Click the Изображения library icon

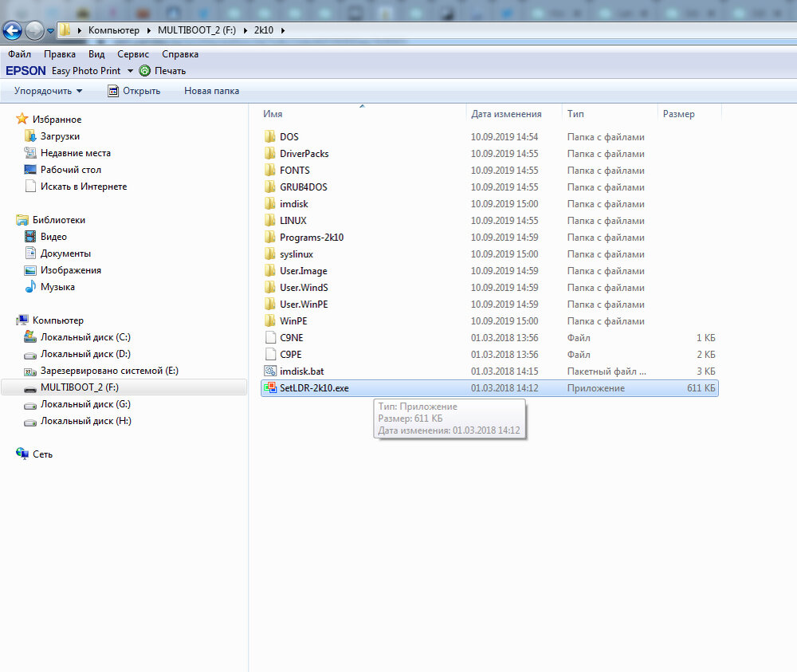(30, 270)
